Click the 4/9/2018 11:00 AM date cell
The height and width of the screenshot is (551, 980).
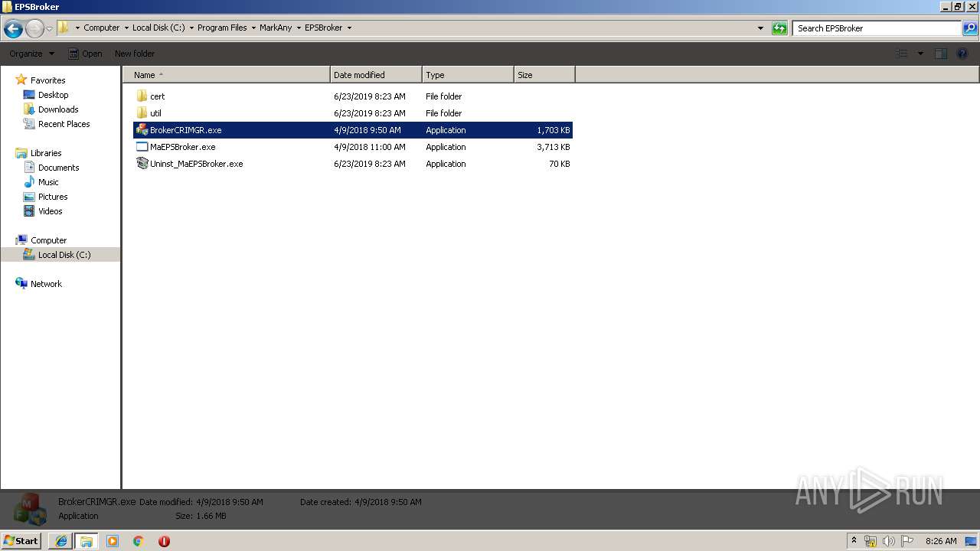370,147
